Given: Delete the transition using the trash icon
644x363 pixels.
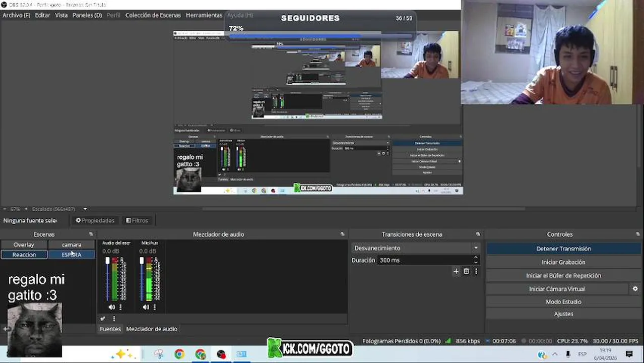Looking at the screenshot, I should coord(466,271).
